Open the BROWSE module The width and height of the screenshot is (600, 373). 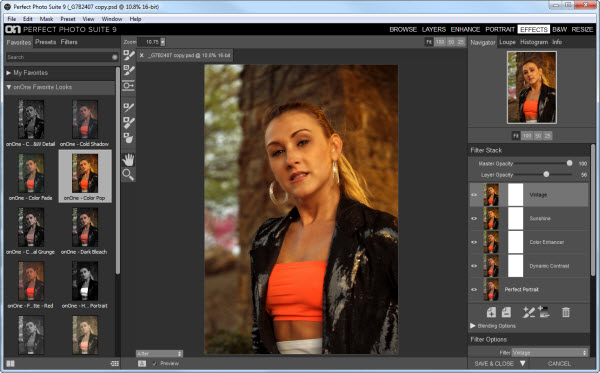point(403,29)
